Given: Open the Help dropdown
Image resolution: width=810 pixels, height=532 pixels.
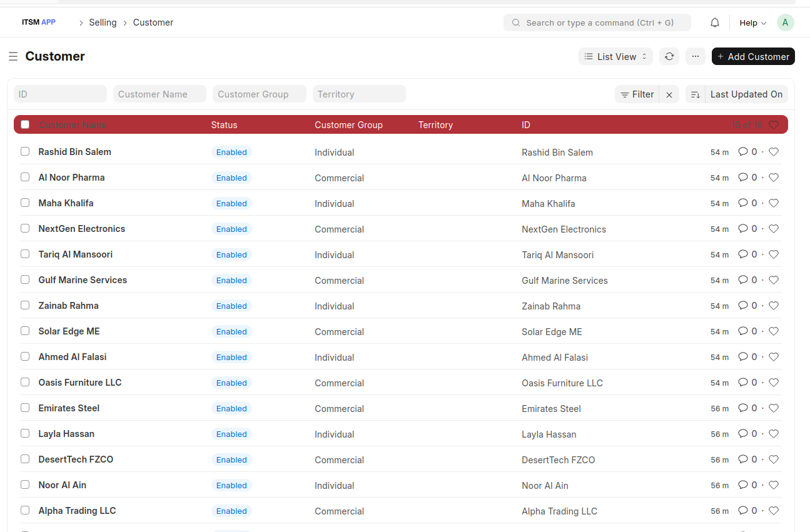Looking at the screenshot, I should click(752, 23).
